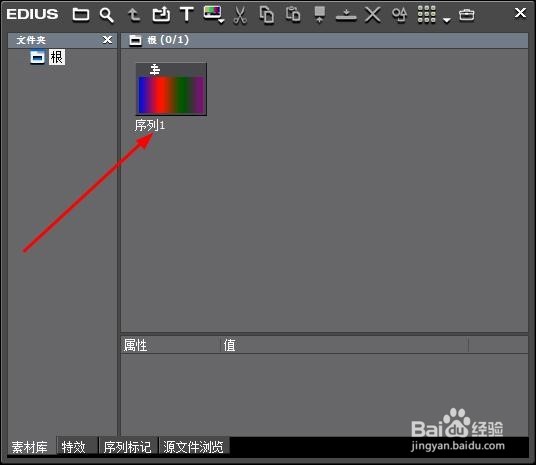Select the 序列1 sequence thumbnail
The width and height of the screenshot is (536, 465).
pyautogui.click(x=171, y=89)
